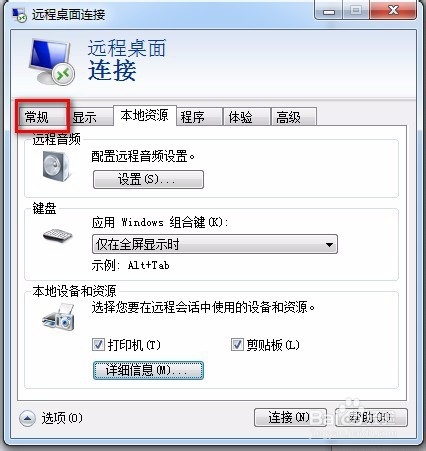This screenshot has width=426, height=451.
Task: Click the remote audio speaker icon
Action: [x=56, y=166]
